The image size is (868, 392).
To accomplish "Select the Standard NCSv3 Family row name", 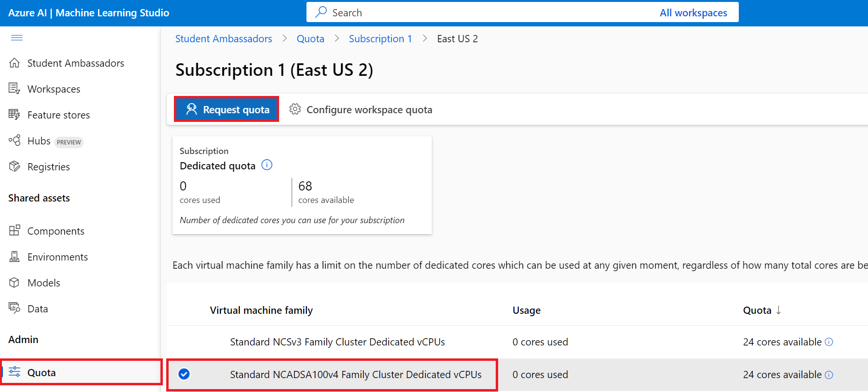I will 337,342.
